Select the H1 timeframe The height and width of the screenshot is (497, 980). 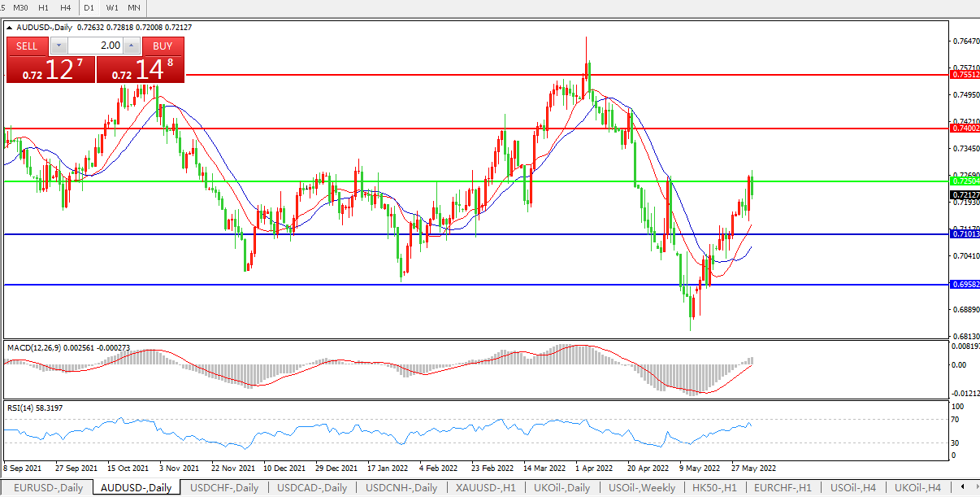point(44,7)
